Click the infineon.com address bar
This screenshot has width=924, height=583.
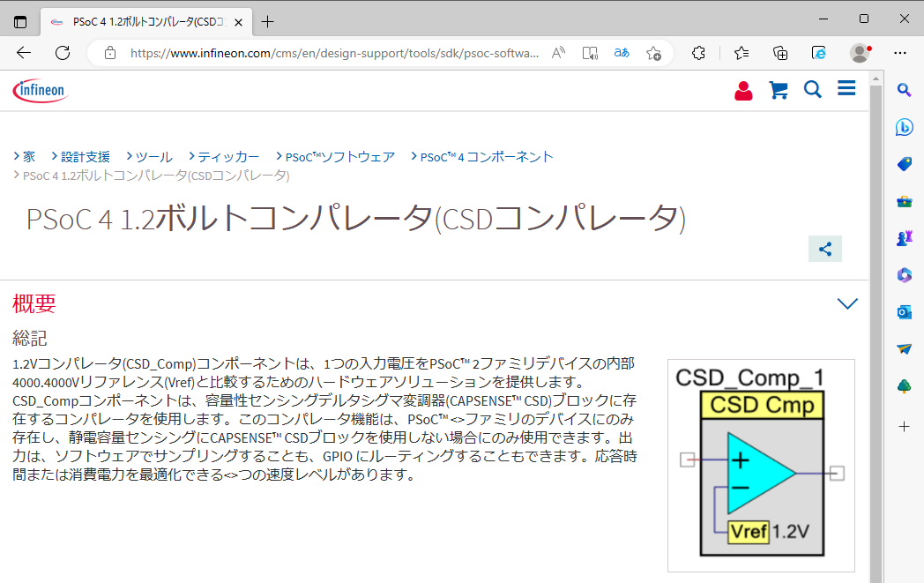pos(334,53)
